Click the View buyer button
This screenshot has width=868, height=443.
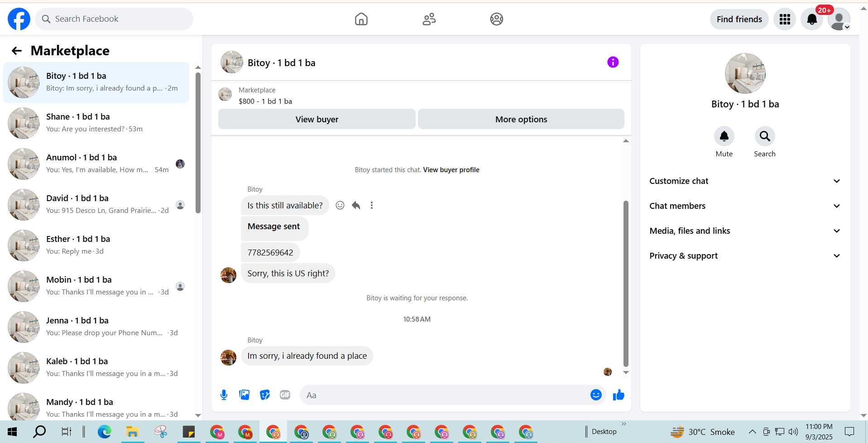[317, 119]
